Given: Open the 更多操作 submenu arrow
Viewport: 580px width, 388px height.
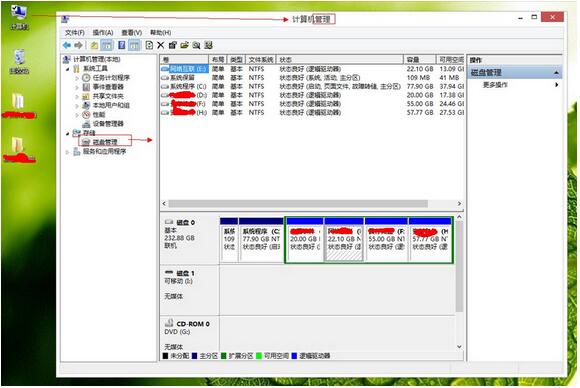Looking at the screenshot, I should [x=556, y=85].
